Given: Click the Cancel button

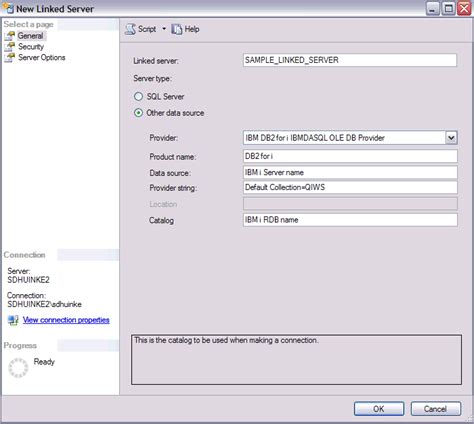Looking at the screenshot, I should [x=436, y=409].
